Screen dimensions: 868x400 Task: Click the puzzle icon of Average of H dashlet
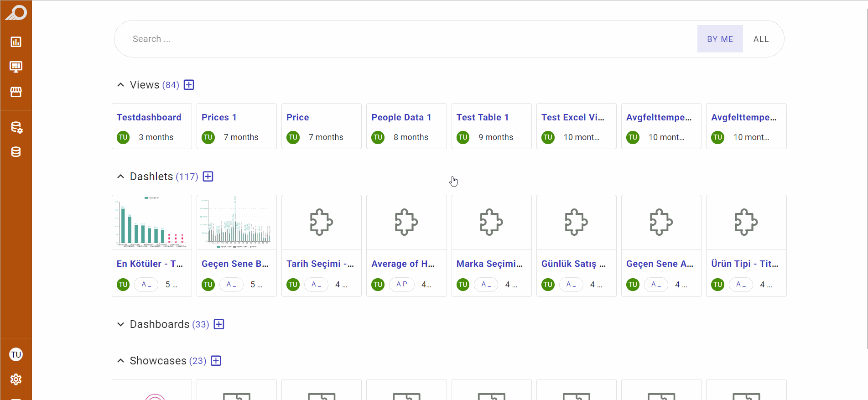click(406, 222)
